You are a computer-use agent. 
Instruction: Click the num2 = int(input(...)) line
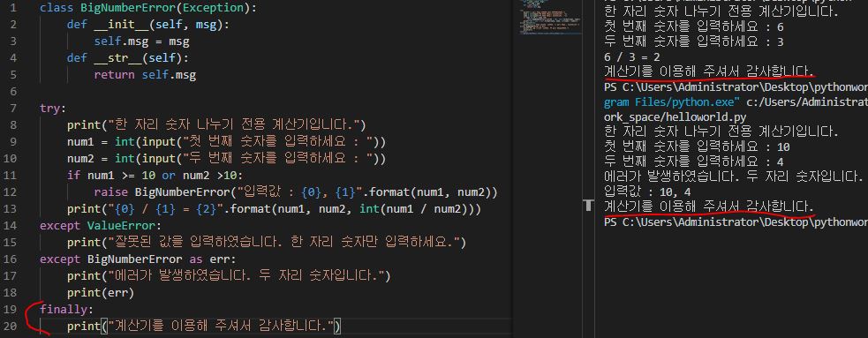tap(226, 159)
